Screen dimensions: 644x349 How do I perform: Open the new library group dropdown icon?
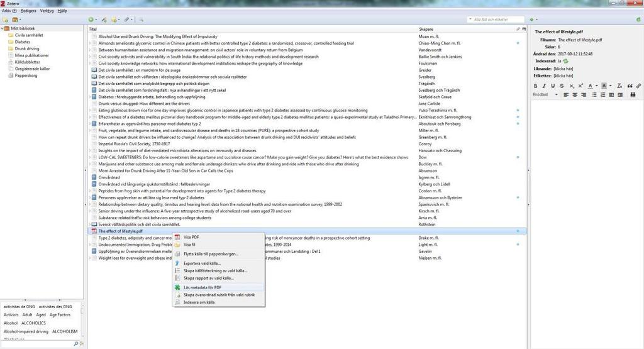[x=16, y=19]
